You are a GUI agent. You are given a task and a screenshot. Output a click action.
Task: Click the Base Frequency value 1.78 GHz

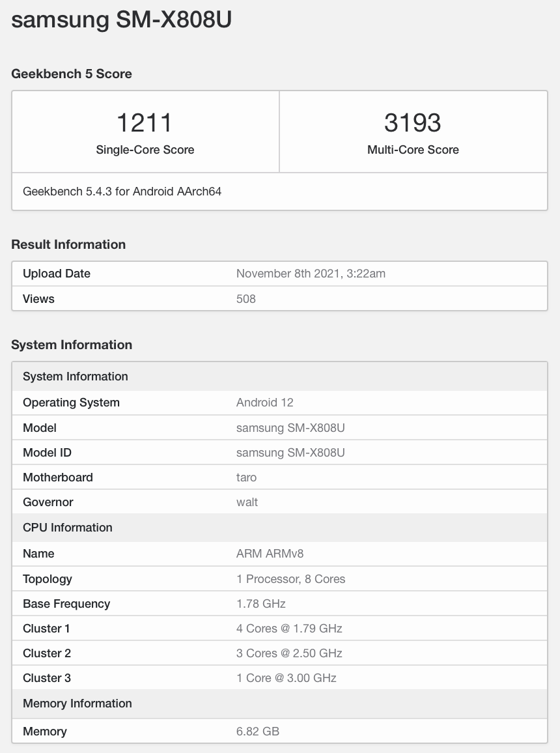(x=261, y=604)
